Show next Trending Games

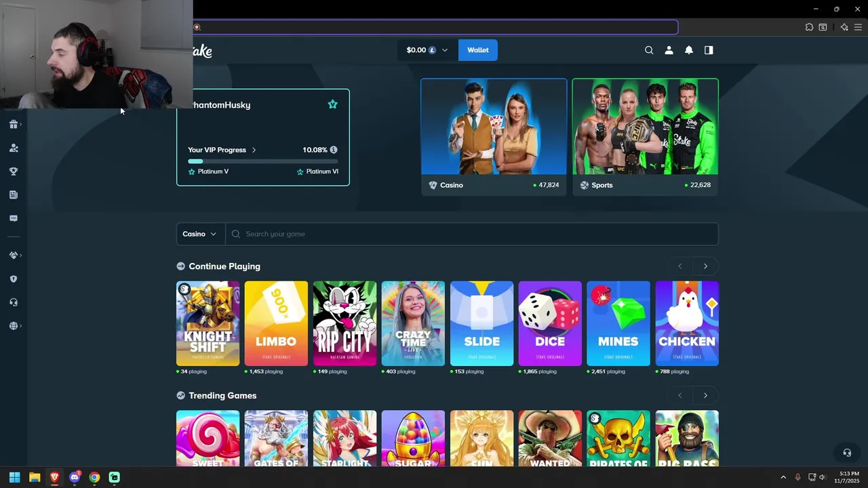point(705,396)
